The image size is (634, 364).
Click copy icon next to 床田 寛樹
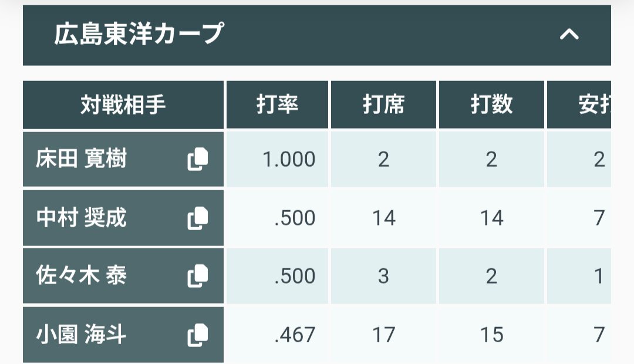pos(197,160)
